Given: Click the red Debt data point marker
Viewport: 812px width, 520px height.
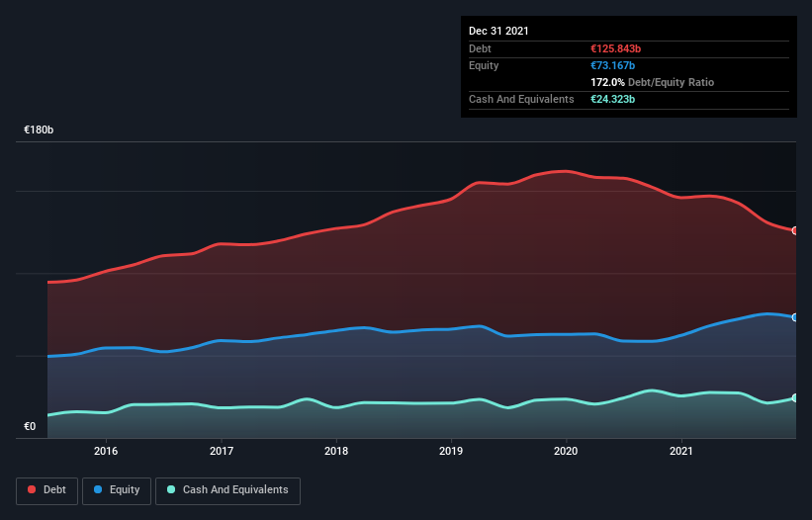Looking at the screenshot, I should pos(795,230).
